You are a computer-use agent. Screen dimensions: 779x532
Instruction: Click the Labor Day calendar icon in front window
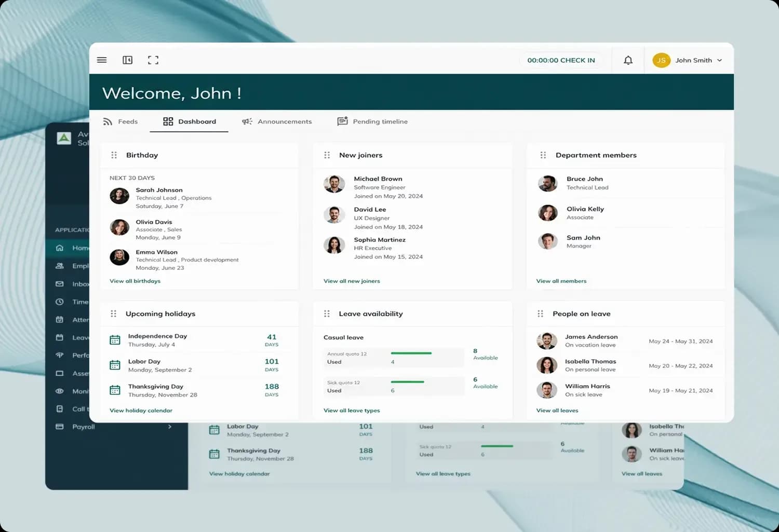tap(115, 365)
